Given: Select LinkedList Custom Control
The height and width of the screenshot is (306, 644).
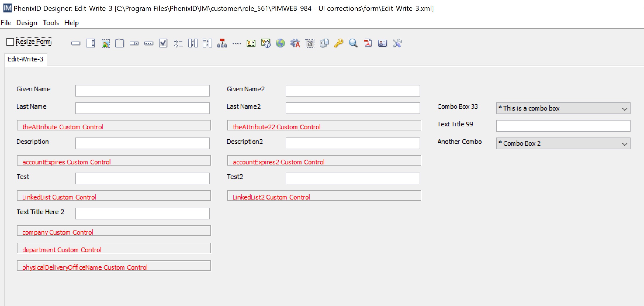Looking at the screenshot, I should 114,196.
